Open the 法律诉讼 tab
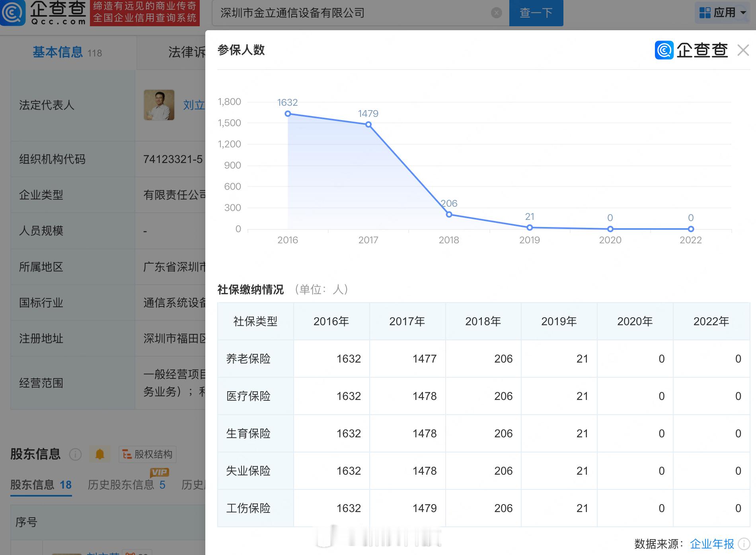The image size is (756, 555). pos(186,52)
